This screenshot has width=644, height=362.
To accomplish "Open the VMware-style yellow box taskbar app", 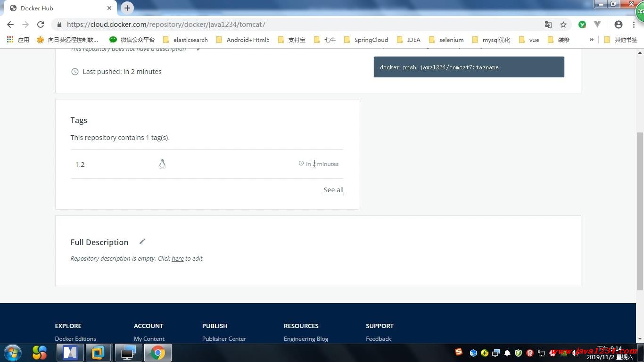I will point(98,353).
